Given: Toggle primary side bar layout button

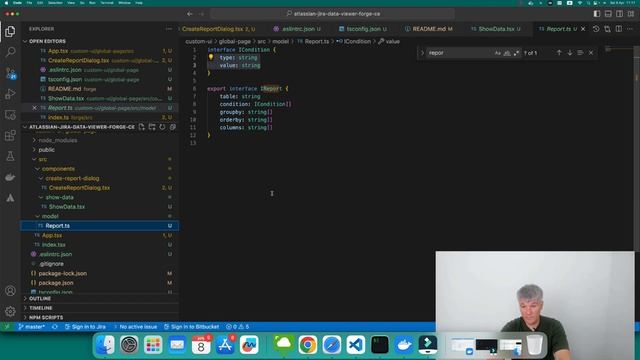Looking at the screenshot, I should click(597, 14).
